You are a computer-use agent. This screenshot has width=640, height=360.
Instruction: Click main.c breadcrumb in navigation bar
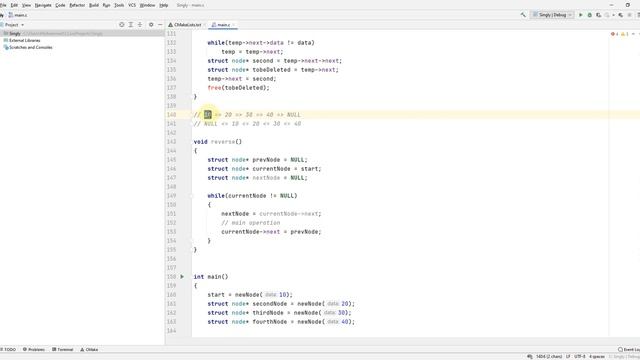[18, 15]
